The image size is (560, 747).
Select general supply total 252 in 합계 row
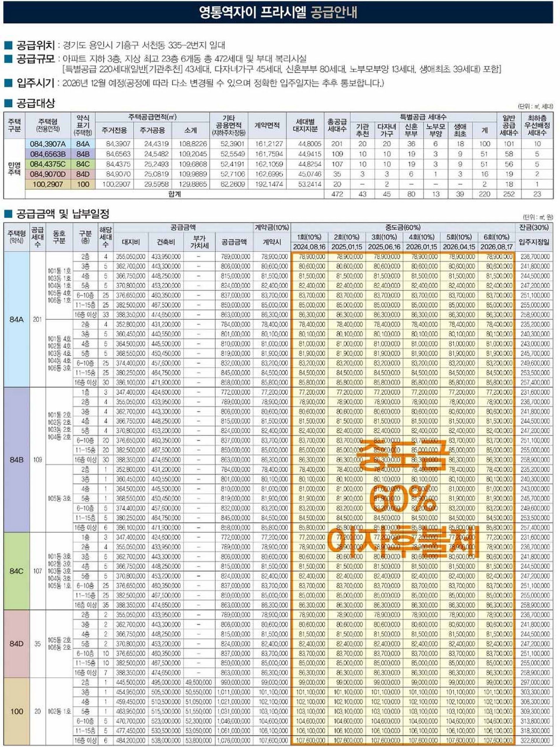[x=509, y=194]
